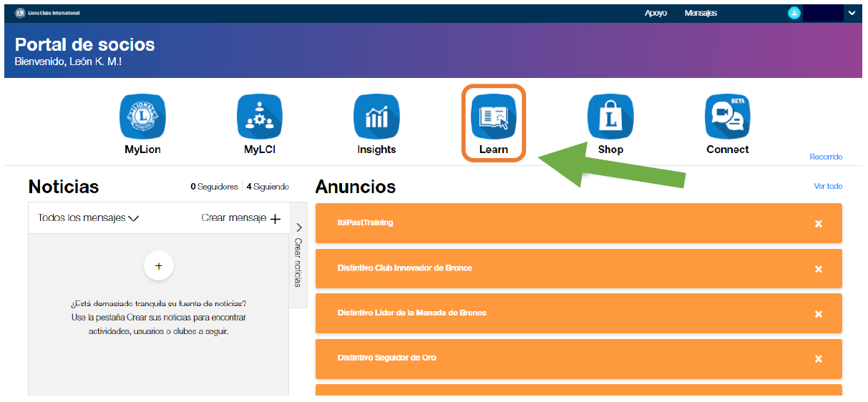Click the Noticias heading

(64, 187)
